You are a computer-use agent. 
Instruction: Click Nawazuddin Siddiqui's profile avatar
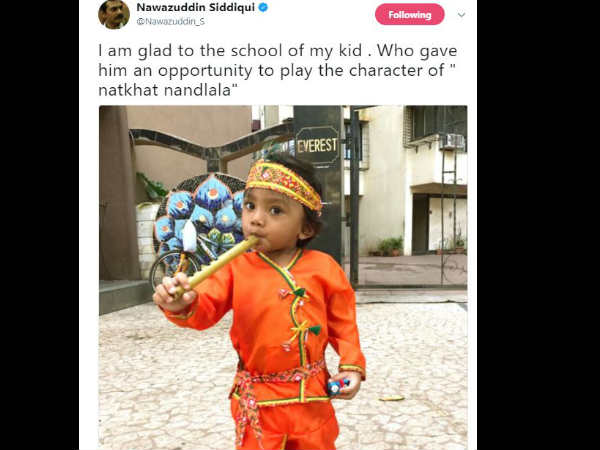pyautogui.click(x=114, y=14)
